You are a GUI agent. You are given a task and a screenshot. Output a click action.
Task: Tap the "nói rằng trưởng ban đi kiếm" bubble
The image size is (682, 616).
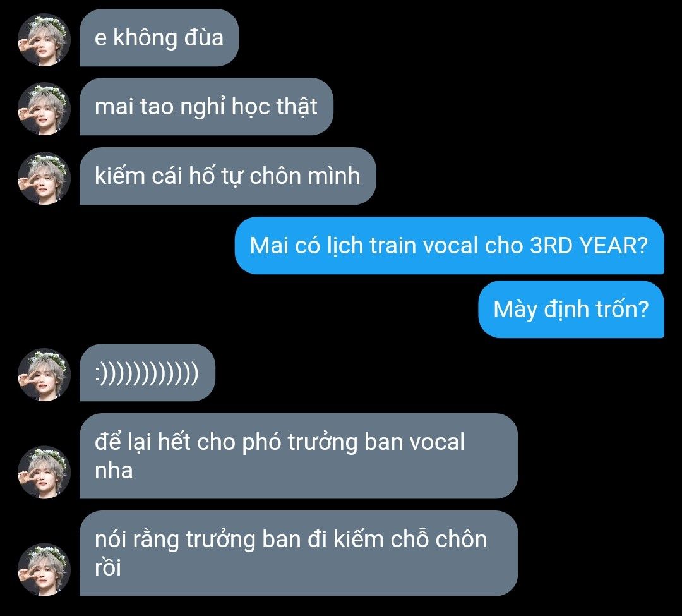click(299, 553)
